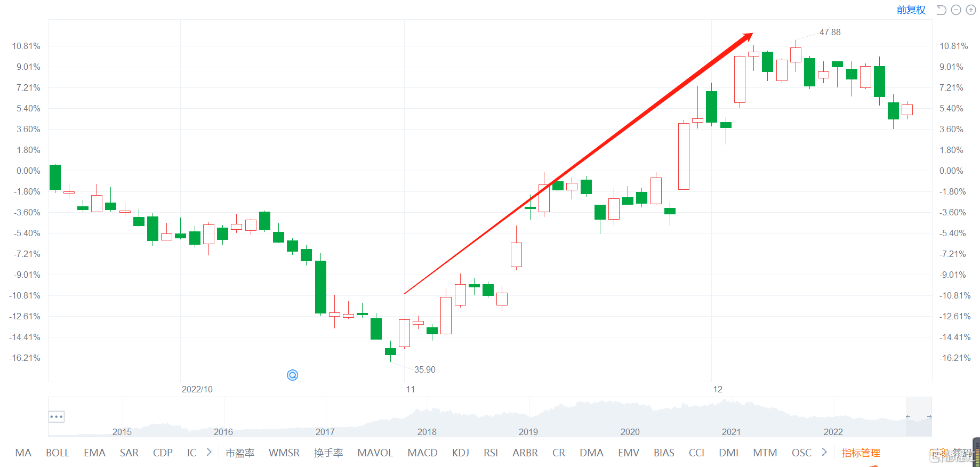Click the undo/reset chart icon
This screenshot has width=980, height=467.
(x=941, y=10)
